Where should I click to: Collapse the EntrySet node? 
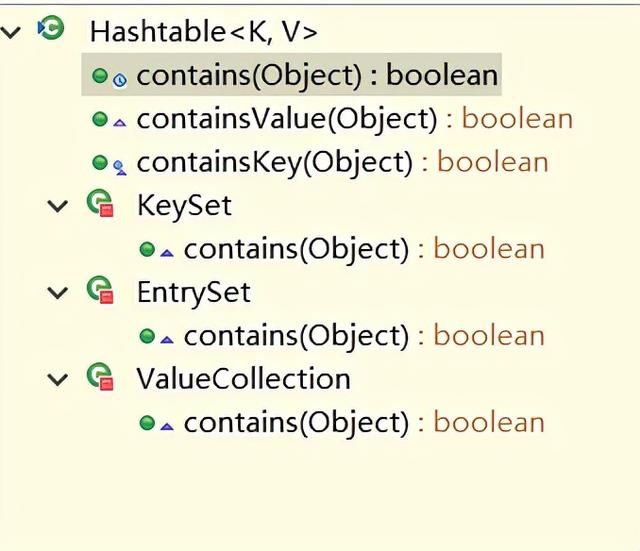pyautogui.click(x=58, y=292)
